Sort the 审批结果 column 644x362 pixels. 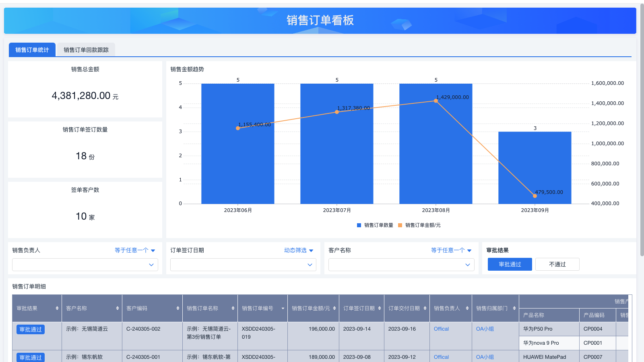click(x=56, y=308)
